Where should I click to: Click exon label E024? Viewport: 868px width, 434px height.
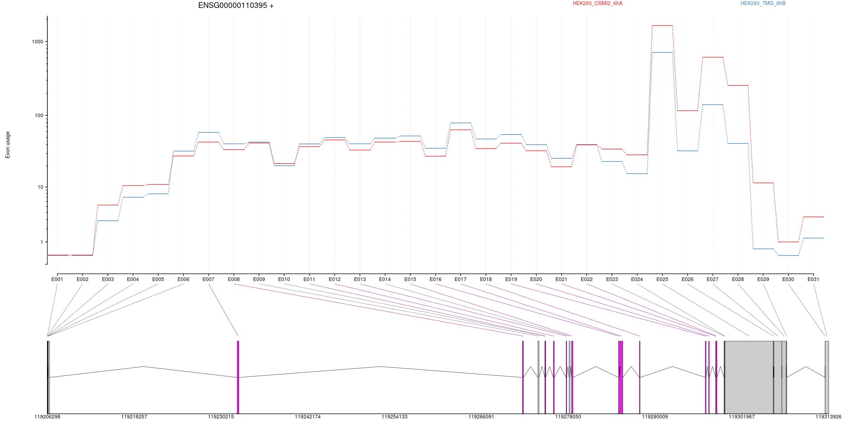(x=637, y=279)
